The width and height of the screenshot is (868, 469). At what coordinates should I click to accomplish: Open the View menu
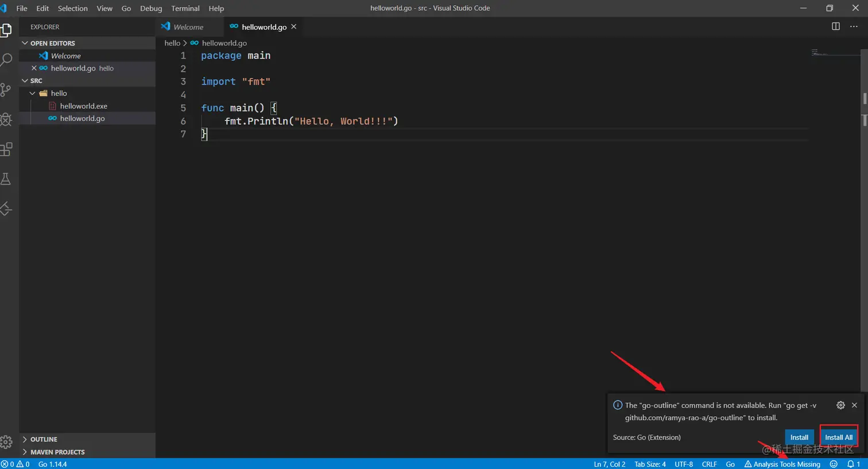tap(104, 8)
